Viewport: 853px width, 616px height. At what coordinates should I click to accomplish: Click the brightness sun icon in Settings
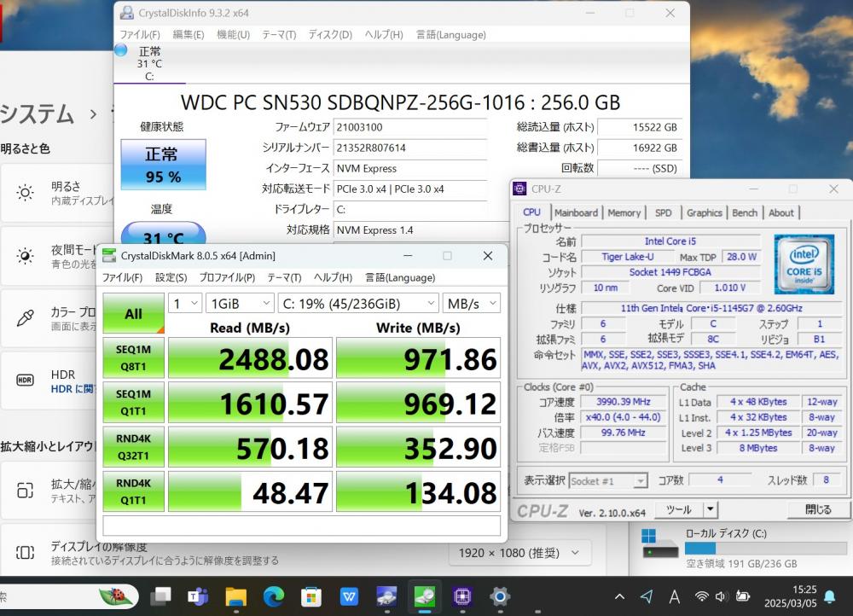[25, 193]
